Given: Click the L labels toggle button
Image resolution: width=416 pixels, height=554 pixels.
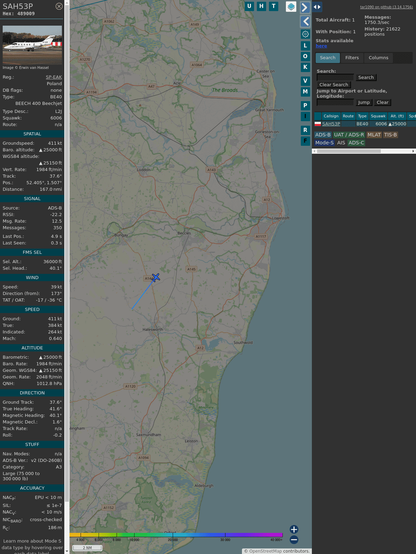Looking at the screenshot, I should (x=305, y=46).
